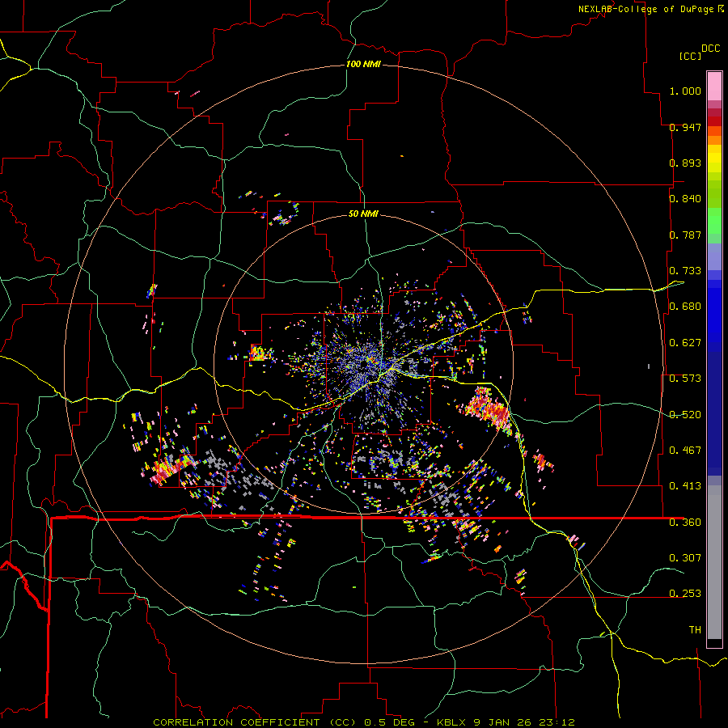728x728 pixels.
Task: Click the pink segment of the color bar
Action: (x=714, y=86)
